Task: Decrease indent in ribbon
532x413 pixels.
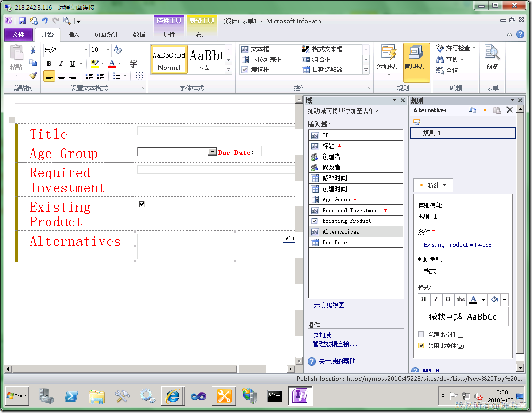Action: tap(89, 75)
